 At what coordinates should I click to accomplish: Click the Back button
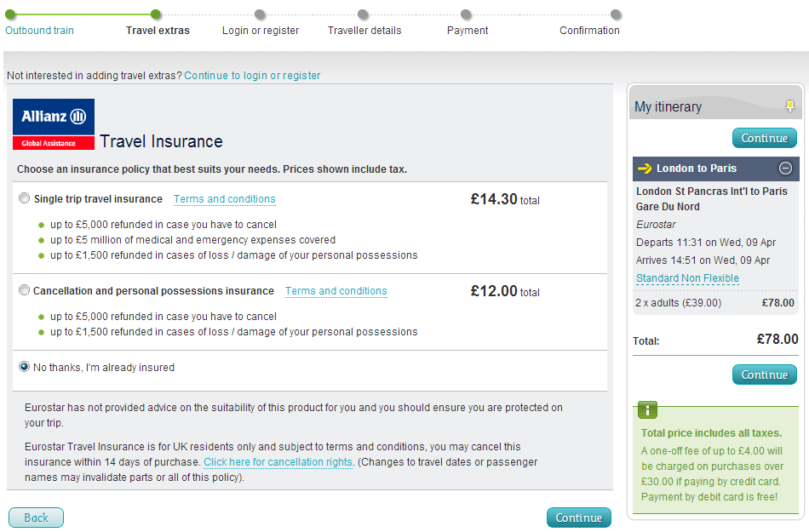[x=36, y=518]
